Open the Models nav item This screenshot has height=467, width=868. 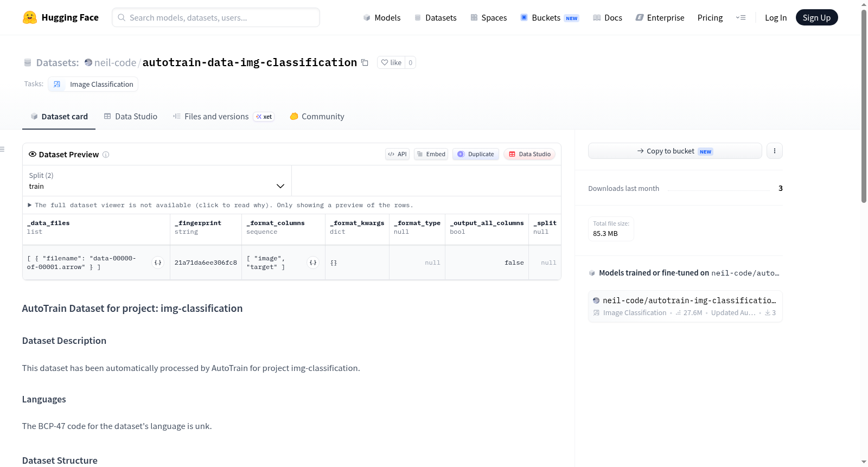382,18
